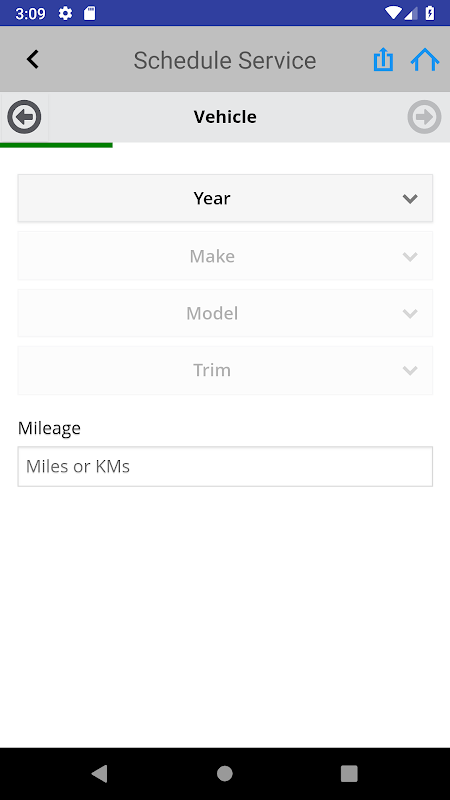Focus the Miles or KMs mileage field

tap(225, 466)
